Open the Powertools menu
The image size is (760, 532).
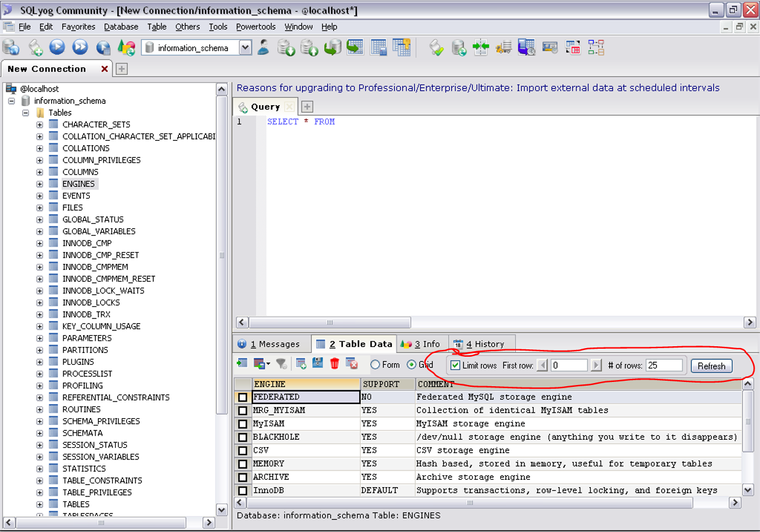(256, 26)
